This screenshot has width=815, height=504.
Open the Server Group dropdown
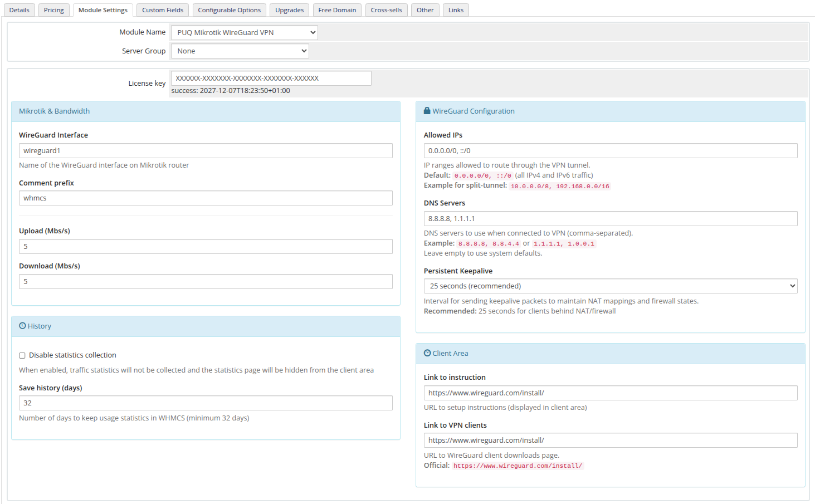click(x=240, y=51)
